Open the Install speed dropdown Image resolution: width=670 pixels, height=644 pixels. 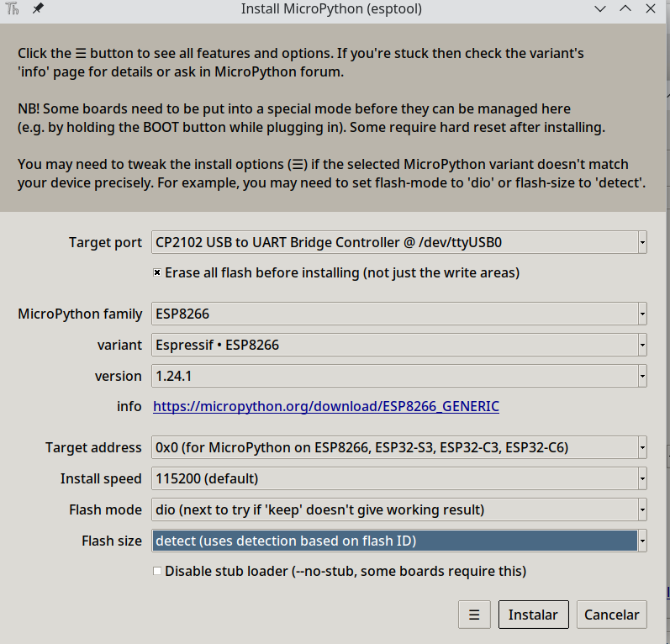[x=642, y=478]
